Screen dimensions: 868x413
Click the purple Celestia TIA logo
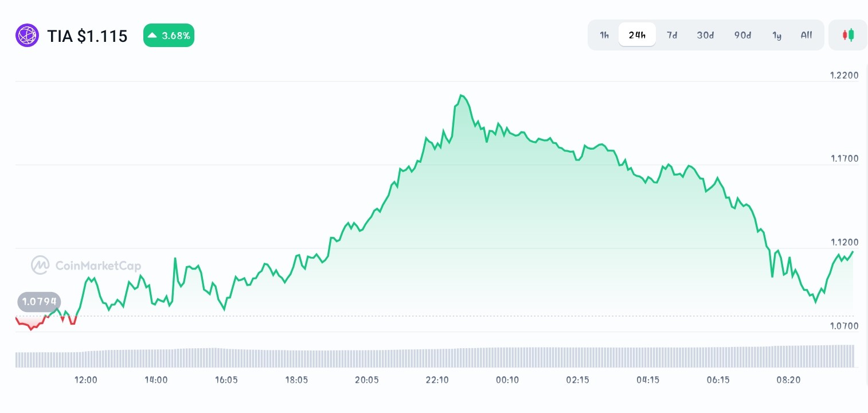pyautogui.click(x=27, y=35)
